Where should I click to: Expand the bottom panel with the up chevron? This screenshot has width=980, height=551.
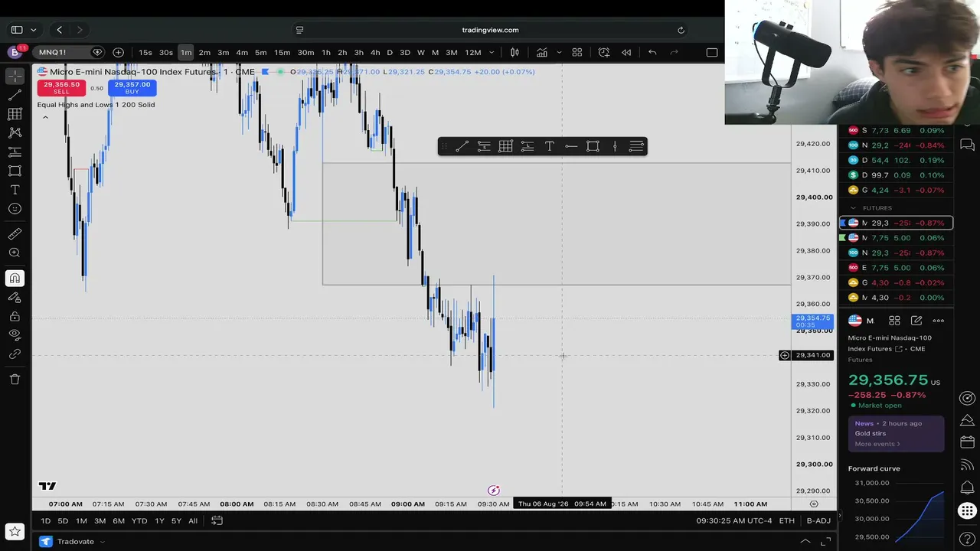click(805, 542)
